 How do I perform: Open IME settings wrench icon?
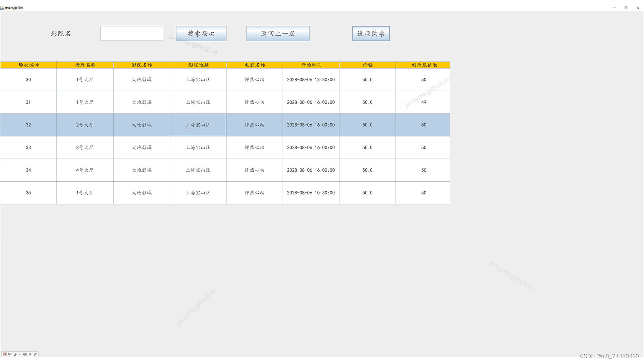click(35, 354)
